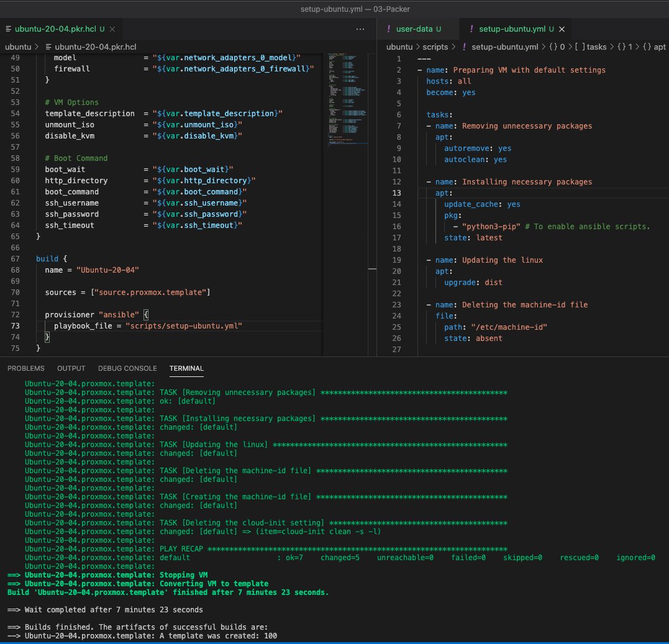Click the "python3-pip" package entry
This screenshot has width=669, height=644.
point(491,227)
